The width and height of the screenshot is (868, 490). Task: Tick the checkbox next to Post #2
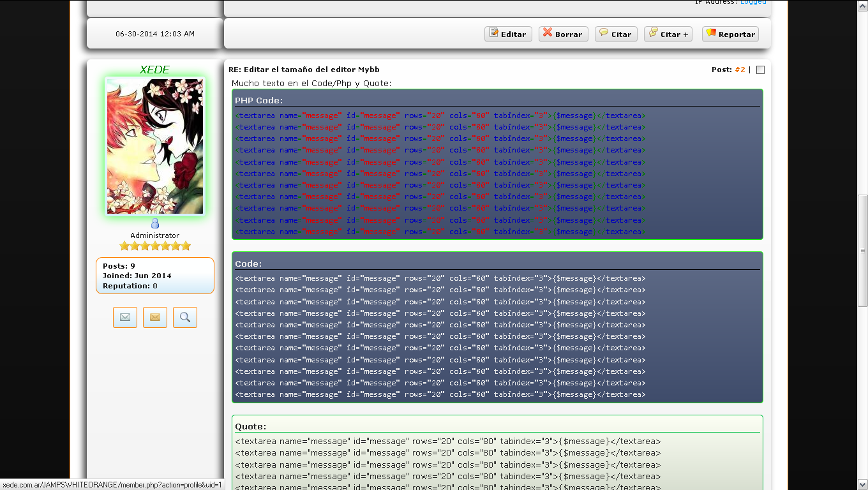760,70
